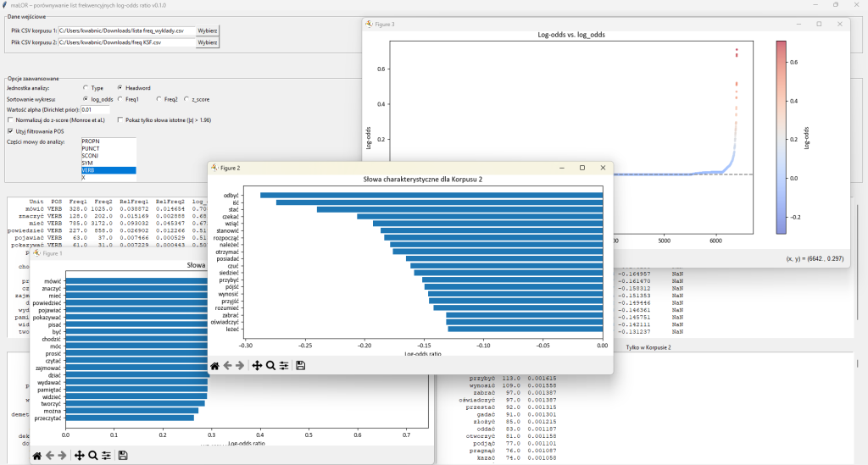Click the Back arrow in Figure 1 toolbar

pyautogui.click(x=50, y=456)
